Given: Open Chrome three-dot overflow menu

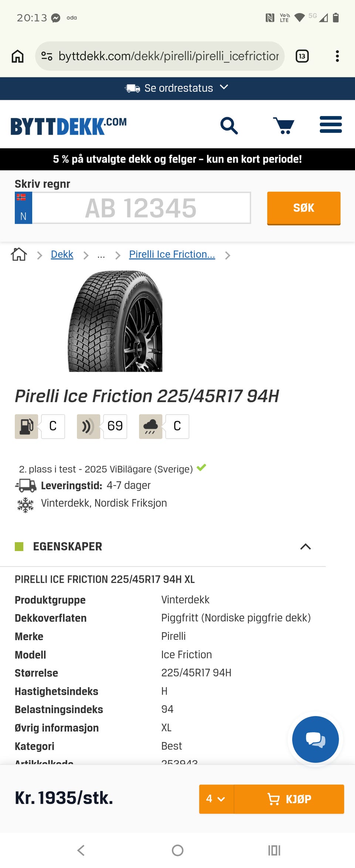Looking at the screenshot, I should pos(337,56).
